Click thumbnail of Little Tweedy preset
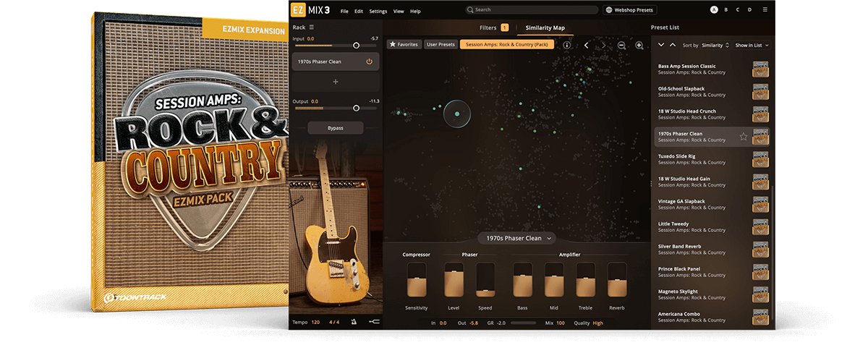Viewport: 868px width, 353px height. pos(760,227)
